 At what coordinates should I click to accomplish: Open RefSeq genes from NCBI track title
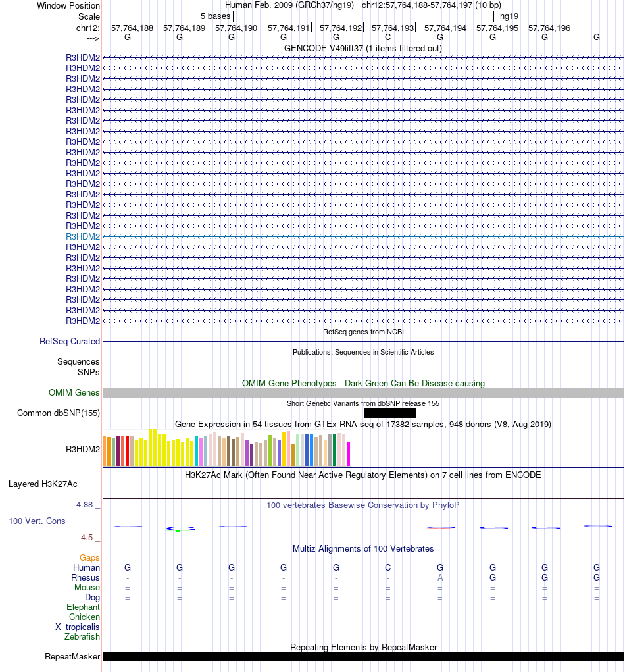[x=363, y=332]
